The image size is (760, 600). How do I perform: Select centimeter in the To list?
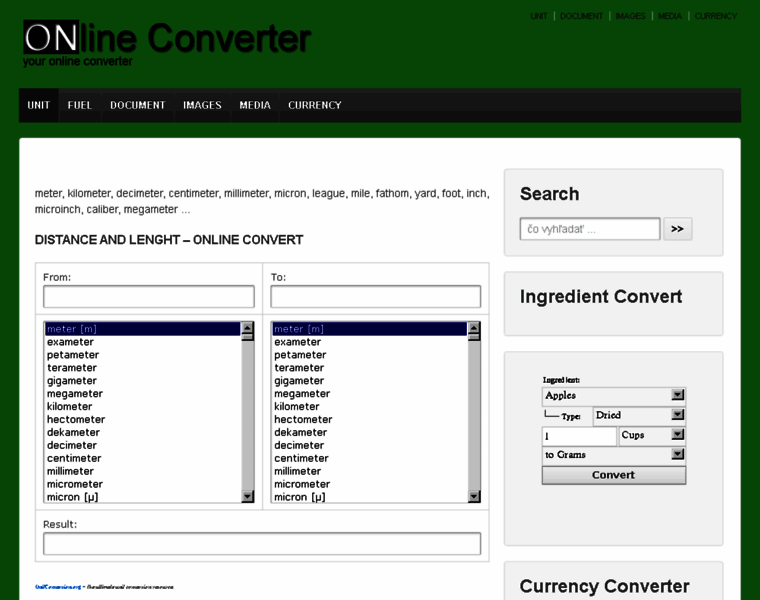[x=302, y=459]
